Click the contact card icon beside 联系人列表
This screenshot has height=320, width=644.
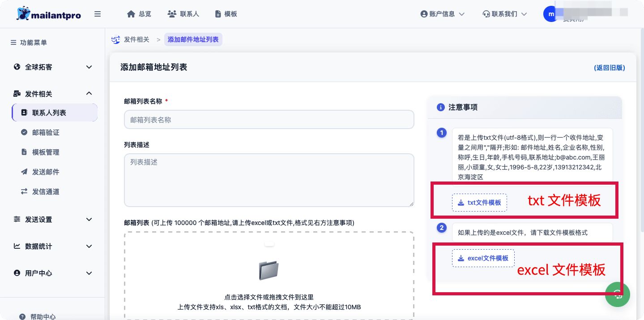click(x=24, y=112)
